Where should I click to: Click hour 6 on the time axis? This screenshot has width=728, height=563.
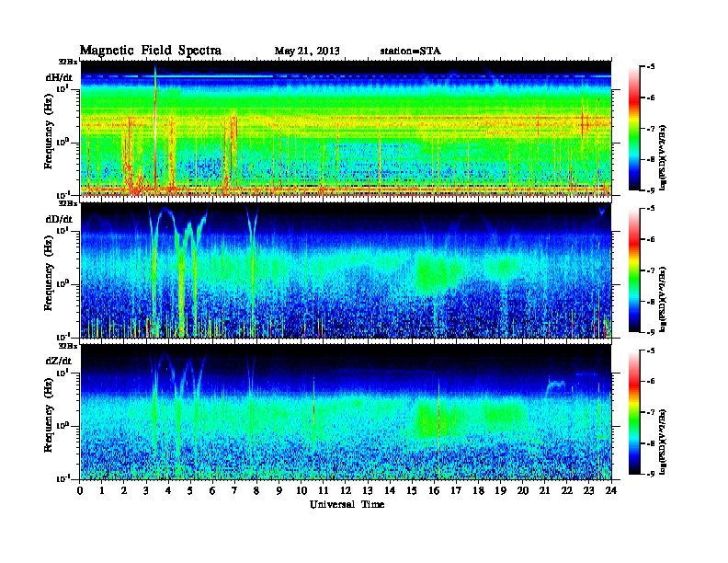click(x=212, y=490)
